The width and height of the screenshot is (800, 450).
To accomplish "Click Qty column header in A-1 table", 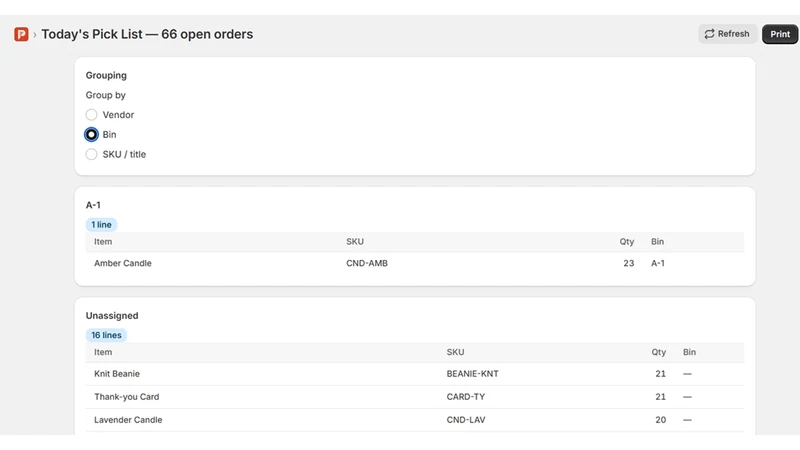I will (627, 242).
